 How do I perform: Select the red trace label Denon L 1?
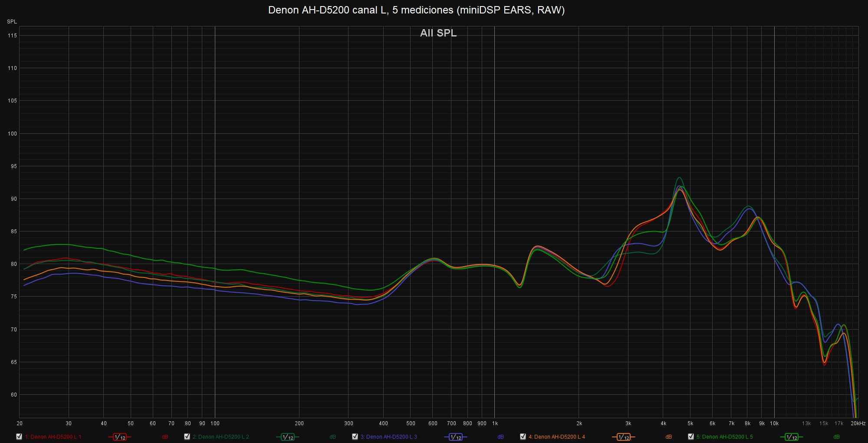pos(53,437)
